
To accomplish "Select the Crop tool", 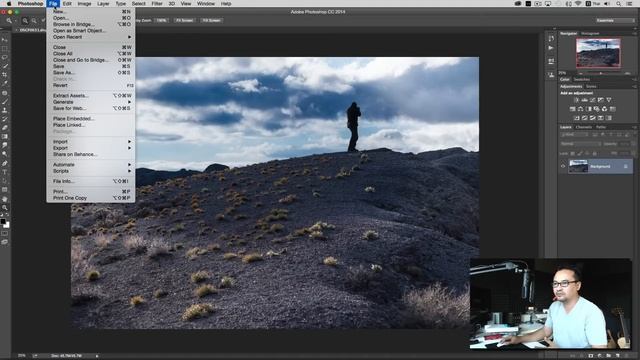I will coord(5,75).
